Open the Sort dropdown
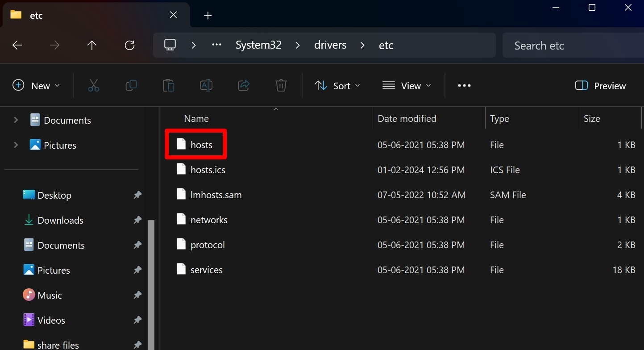 point(337,86)
